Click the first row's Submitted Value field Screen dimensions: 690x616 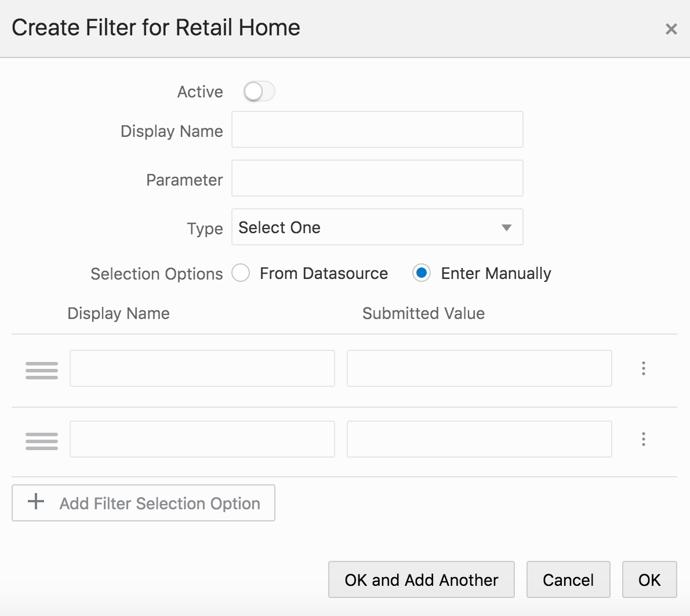479,368
